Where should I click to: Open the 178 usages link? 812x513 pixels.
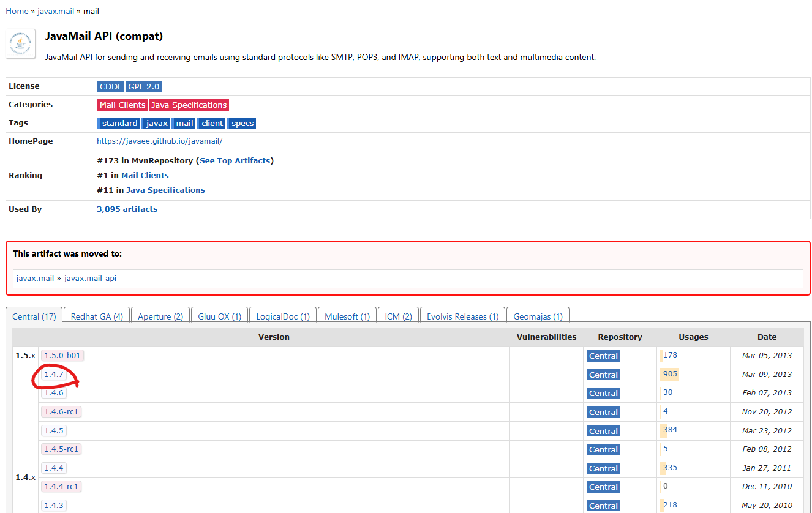pyautogui.click(x=670, y=355)
